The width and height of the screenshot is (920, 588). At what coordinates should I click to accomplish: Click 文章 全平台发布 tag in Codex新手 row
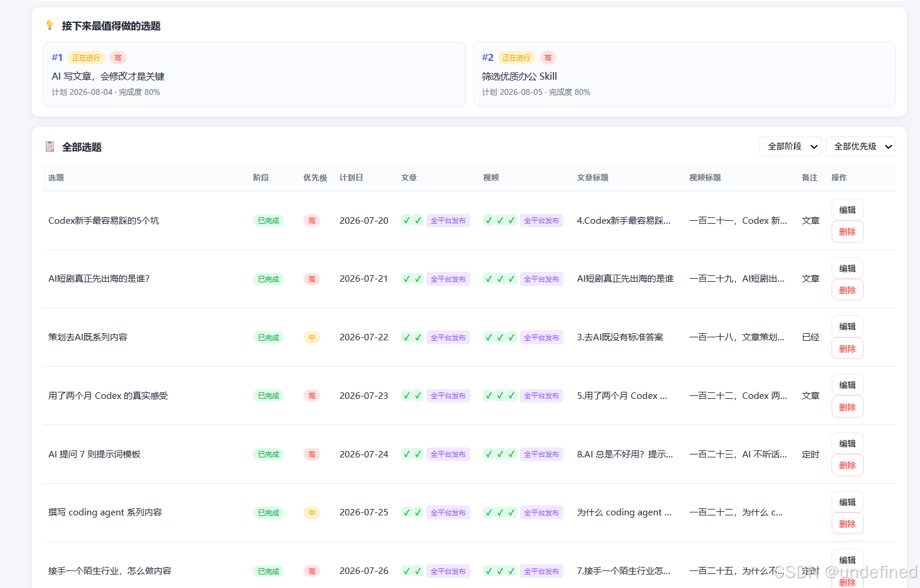pyautogui.click(x=448, y=220)
